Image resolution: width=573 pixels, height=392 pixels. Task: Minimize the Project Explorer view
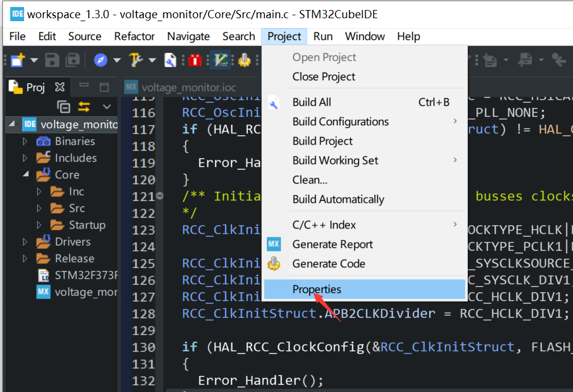click(x=84, y=86)
